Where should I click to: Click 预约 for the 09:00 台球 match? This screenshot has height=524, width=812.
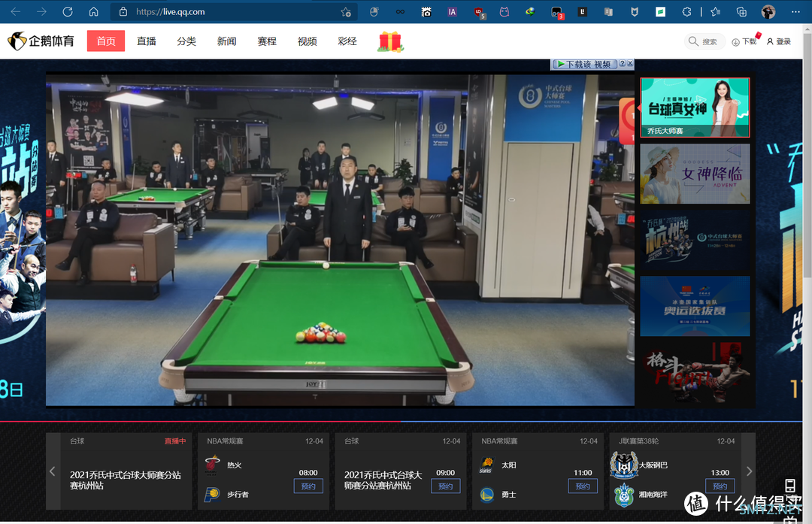click(445, 486)
